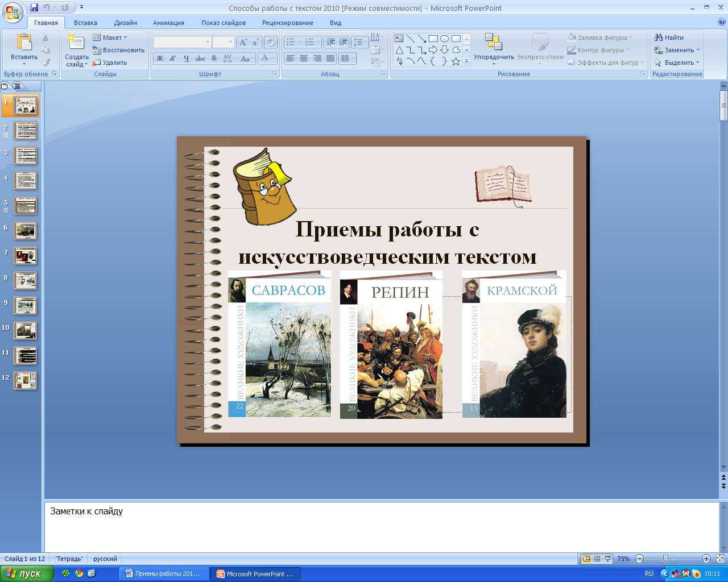Switch to Normal view in status bar
728x582 pixels.
click(x=586, y=559)
